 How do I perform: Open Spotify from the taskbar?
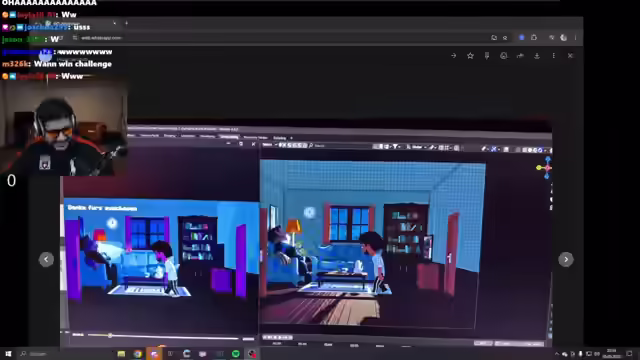click(x=236, y=354)
